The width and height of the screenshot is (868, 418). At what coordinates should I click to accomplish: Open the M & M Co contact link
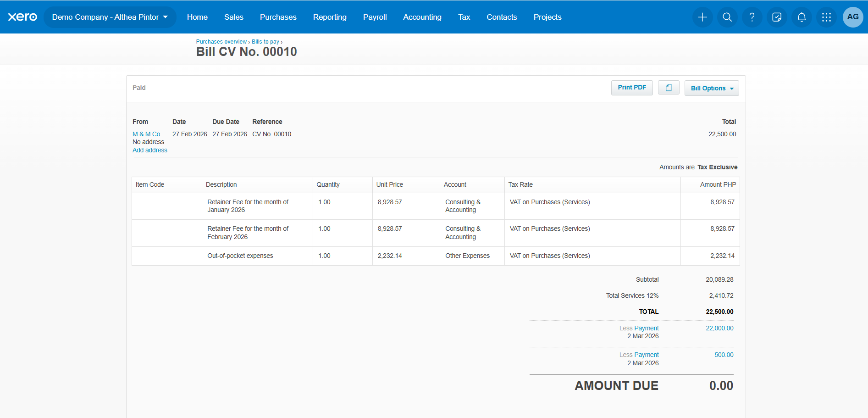(146, 134)
